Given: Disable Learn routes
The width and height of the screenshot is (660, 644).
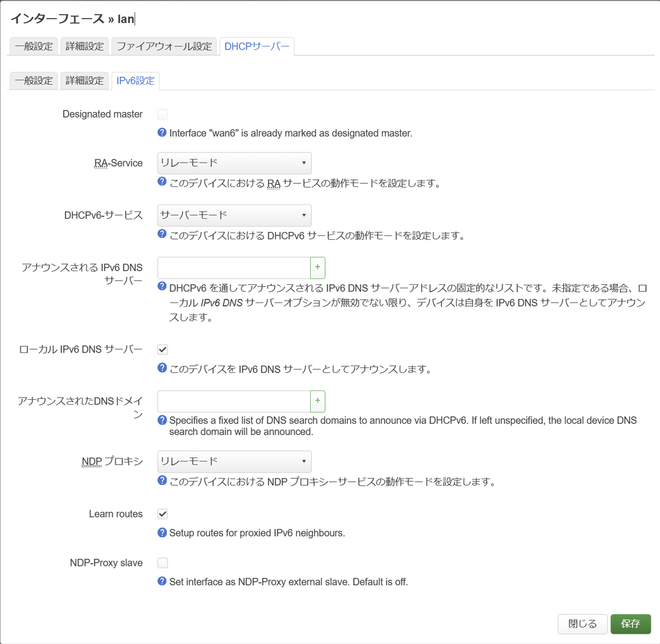Looking at the screenshot, I should tap(162, 514).
